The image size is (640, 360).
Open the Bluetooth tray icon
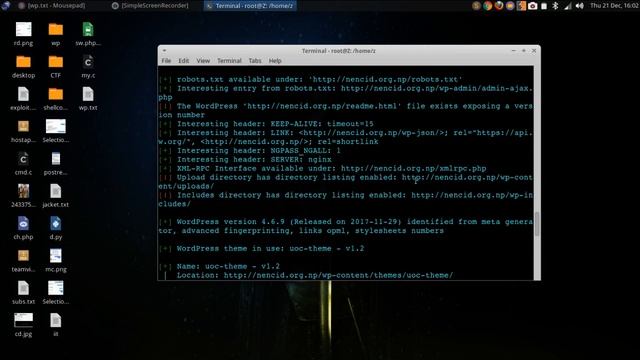coord(555,6)
